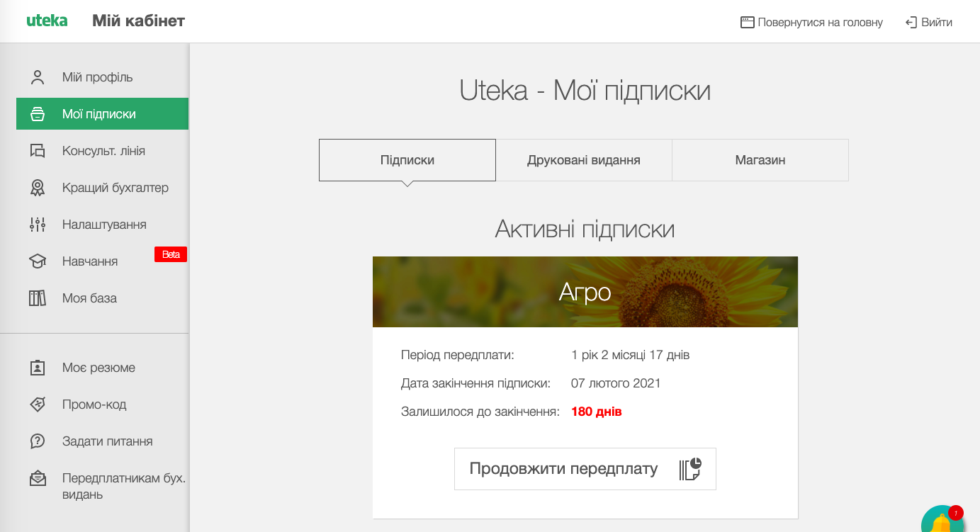
Task: Click the Залишилося до закінчення label
Action: tap(480, 412)
